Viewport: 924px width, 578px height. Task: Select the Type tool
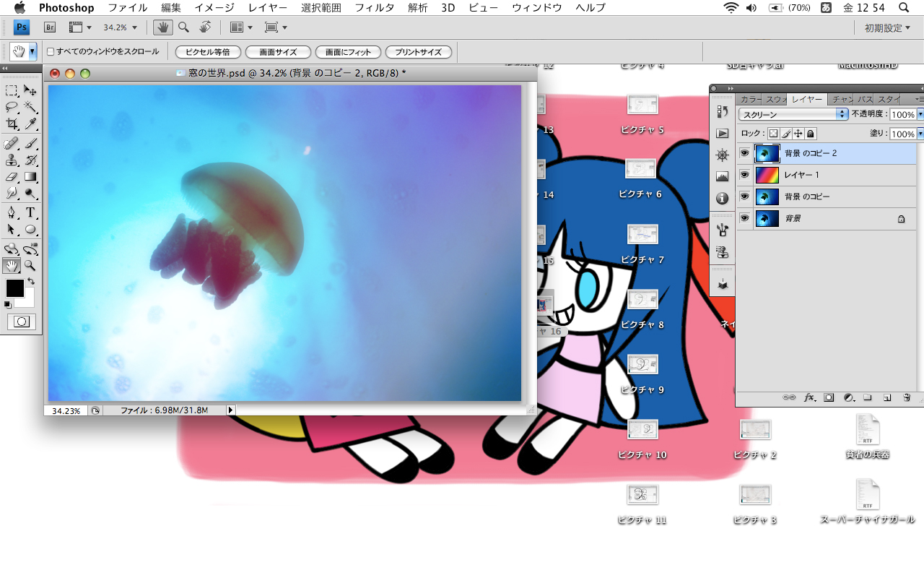[x=30, y=212]
